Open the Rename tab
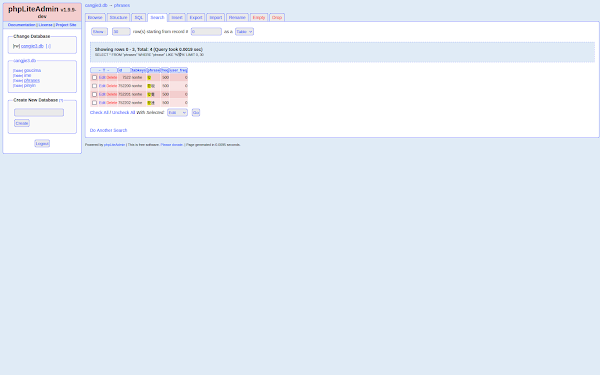Viewport: 600px width, 375px height. click(237, 18)
